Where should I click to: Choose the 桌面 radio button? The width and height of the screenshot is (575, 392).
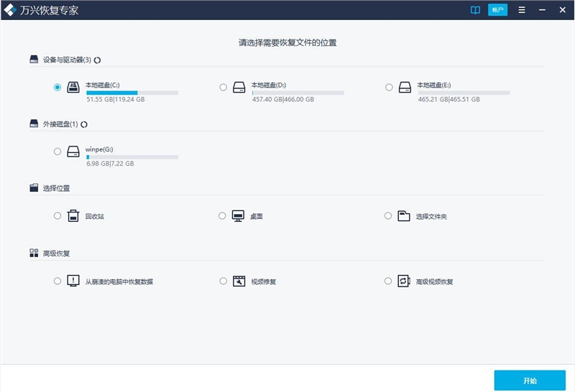point(222,216)
